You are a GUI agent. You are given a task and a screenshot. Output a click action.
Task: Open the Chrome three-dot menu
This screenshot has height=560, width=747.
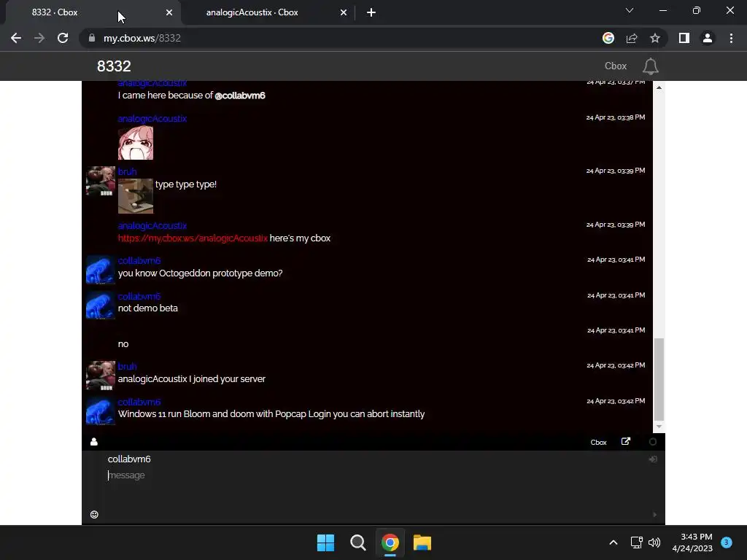[731, 38]
